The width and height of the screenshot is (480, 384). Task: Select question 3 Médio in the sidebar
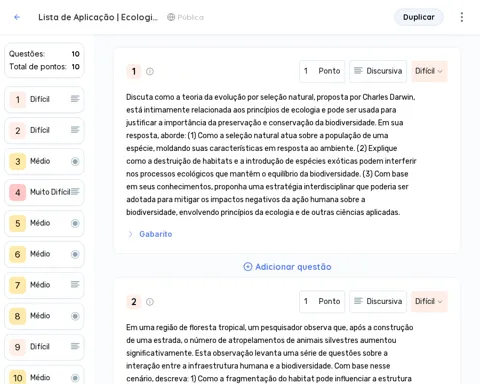(44, 161)
